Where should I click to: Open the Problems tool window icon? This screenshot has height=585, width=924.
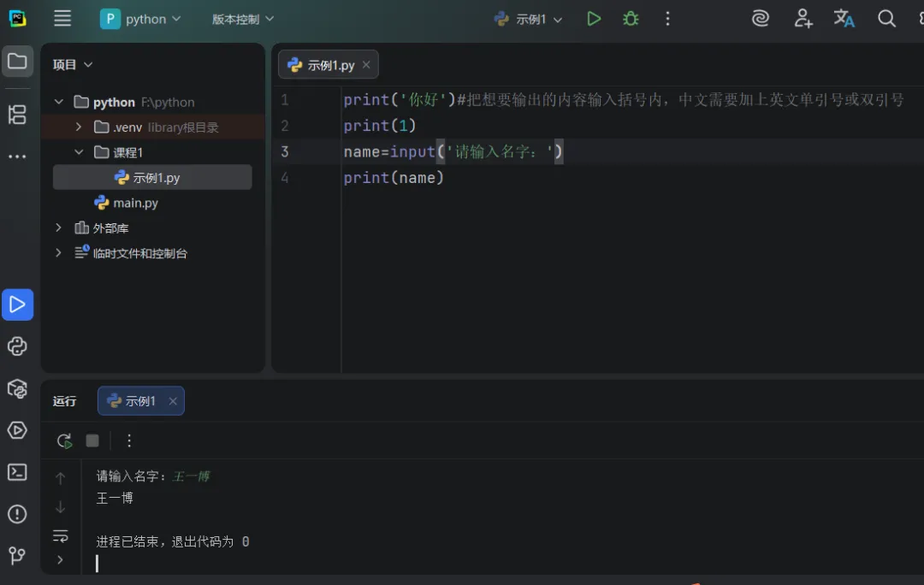tap(17, 514)
